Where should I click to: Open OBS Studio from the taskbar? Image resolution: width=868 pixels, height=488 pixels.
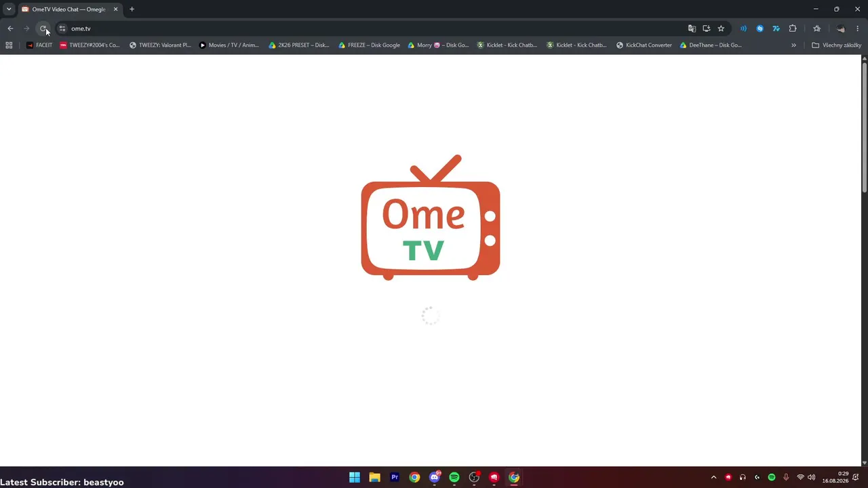(475, 477)
